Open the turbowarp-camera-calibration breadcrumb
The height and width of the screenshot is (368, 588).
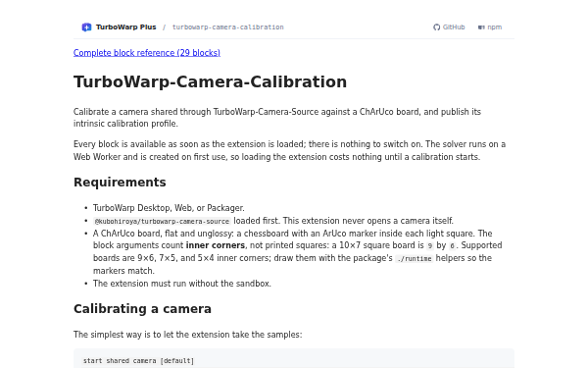[x=227, y=27]
